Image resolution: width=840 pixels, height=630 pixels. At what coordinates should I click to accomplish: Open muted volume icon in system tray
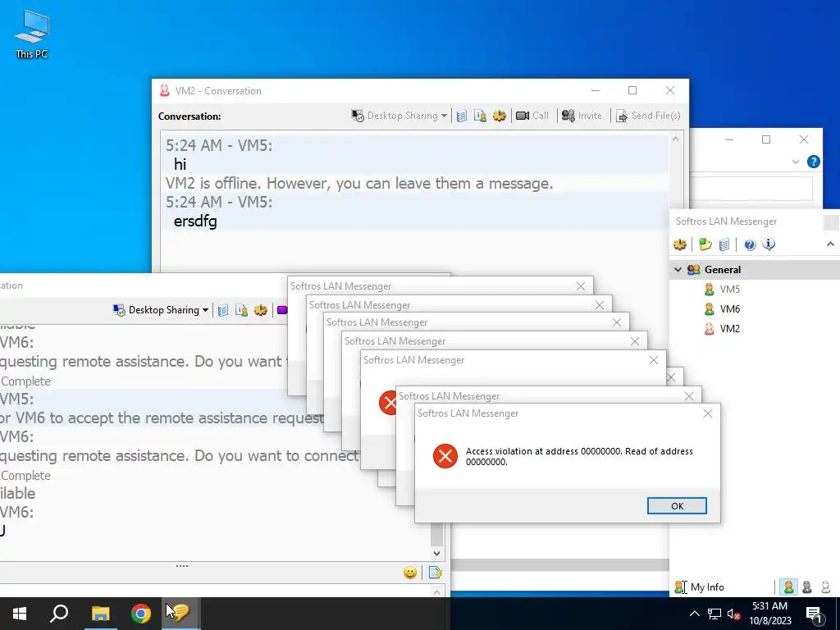pyautogui.click(x=734, y=614)
